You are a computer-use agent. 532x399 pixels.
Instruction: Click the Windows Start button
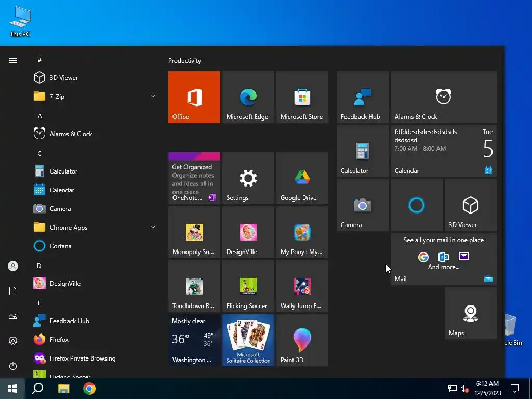pos(12,389)
